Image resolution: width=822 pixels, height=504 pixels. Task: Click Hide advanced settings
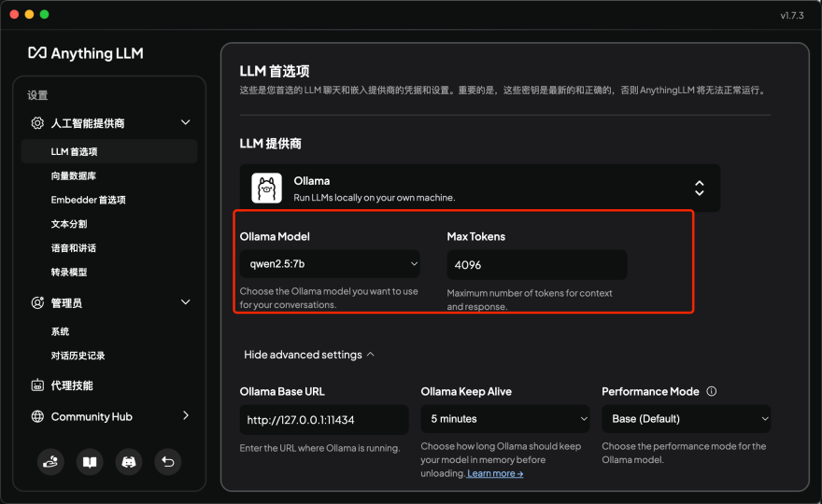point(309,355)
